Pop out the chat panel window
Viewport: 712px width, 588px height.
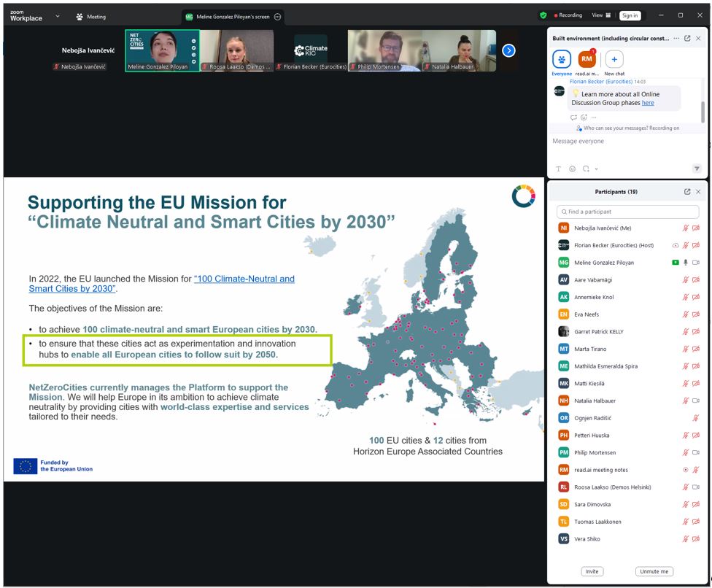click(x=687, y=38)
